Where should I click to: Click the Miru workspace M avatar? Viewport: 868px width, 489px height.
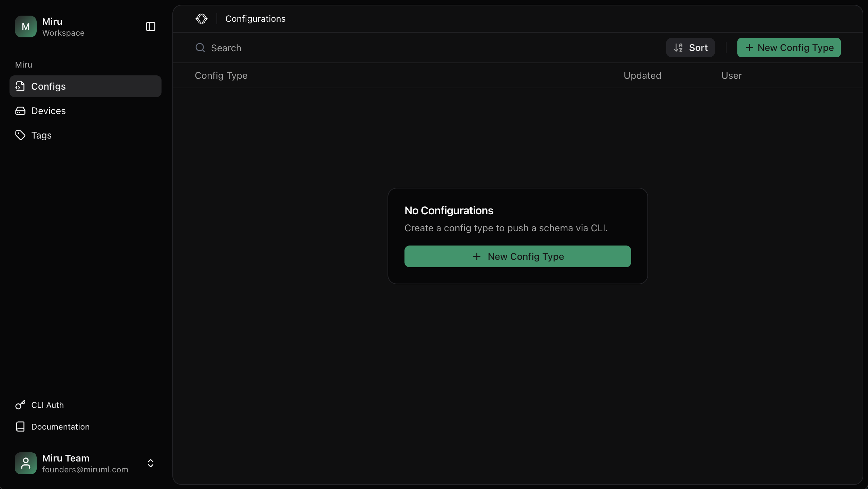[25, 26]
